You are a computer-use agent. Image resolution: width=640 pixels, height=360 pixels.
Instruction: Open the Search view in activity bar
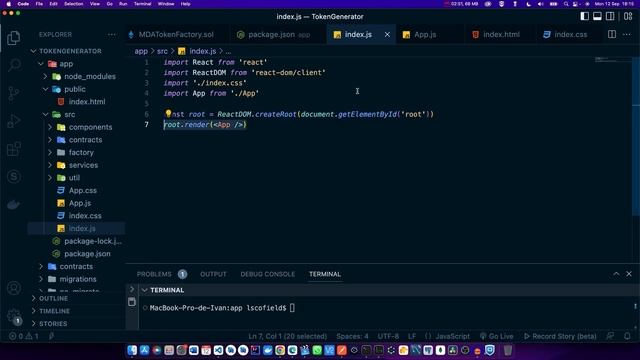coord(14,65)
